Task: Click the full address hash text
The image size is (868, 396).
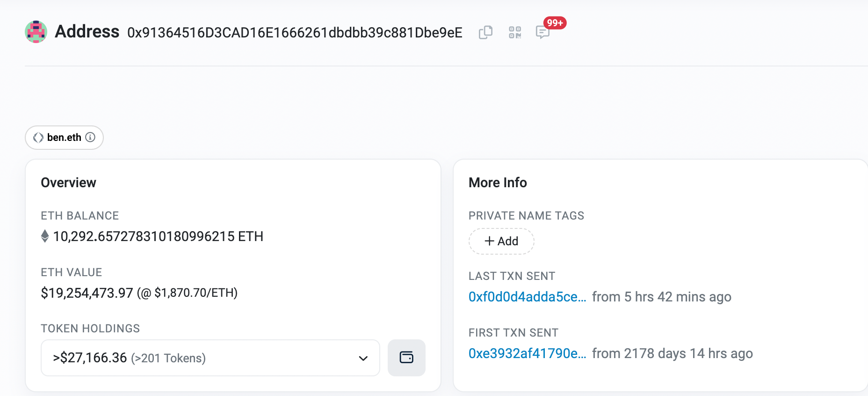Action: pos(295,33)
